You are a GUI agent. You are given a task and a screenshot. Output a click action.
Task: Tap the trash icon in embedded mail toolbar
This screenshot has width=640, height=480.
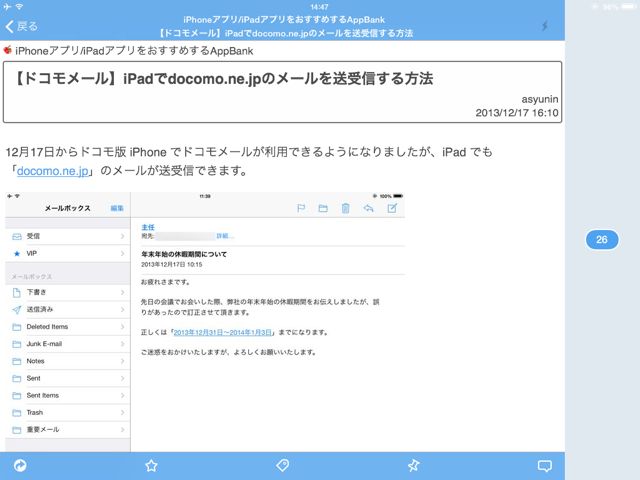pyautogui.click(x=345, y=209)
